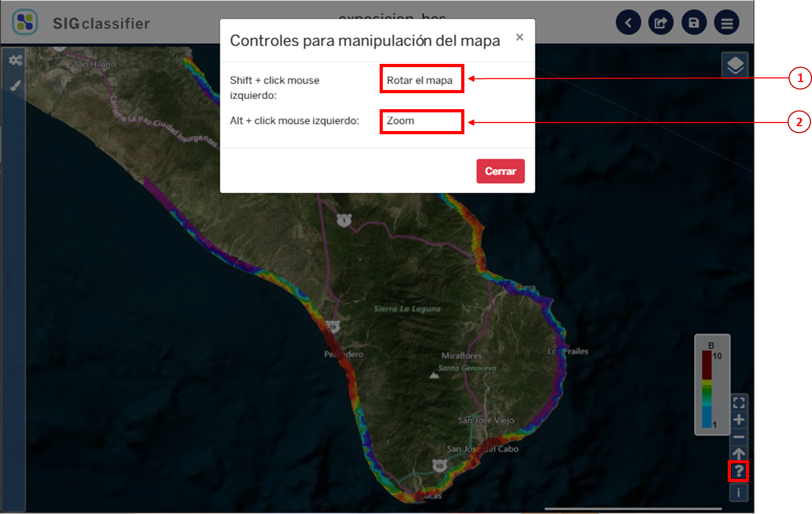
Task: Click the back arrow button in header
Action: pyautogui.click(x=628, y=23)
